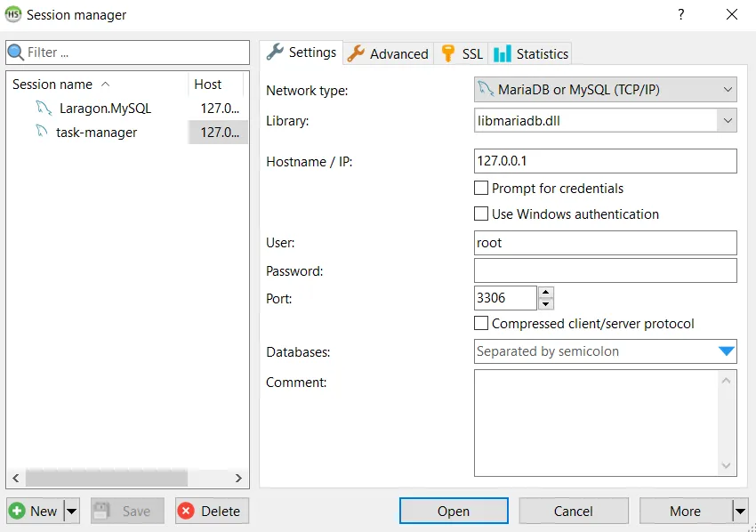The width and height of the screenshot is (756, 532).
Task: Click New to create a session
Action: pos(36,511)
